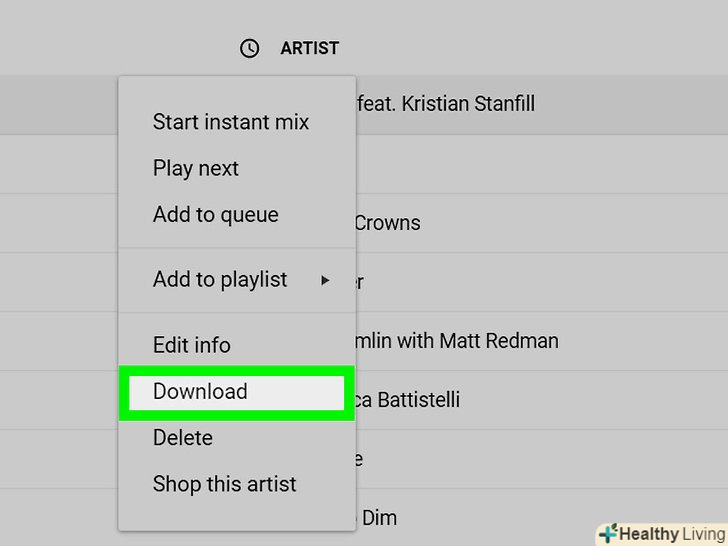
Task: Click Add to queue menu entry
Action: [x=215, y=215]
